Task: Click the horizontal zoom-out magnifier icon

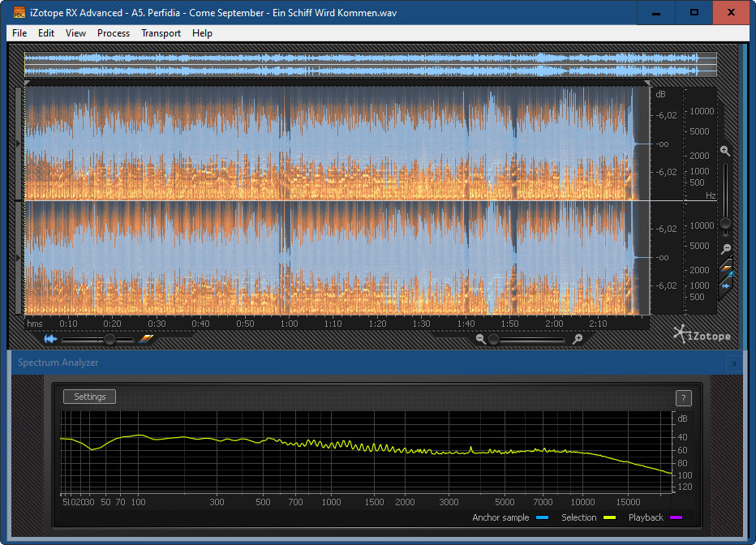Action: coord(480,339)
